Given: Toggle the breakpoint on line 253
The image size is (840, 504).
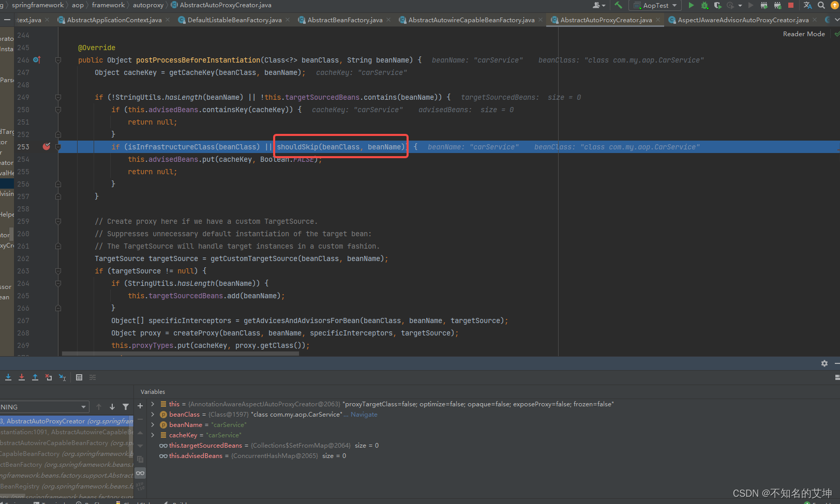Looking at the screenshot, I should (x=47, y=147).
